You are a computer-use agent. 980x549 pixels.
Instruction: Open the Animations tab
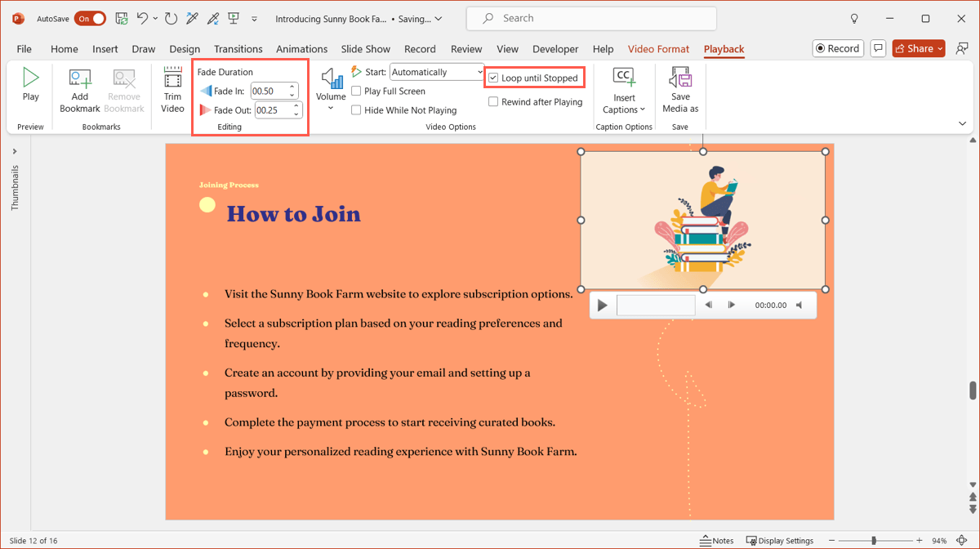coord(301,49)
